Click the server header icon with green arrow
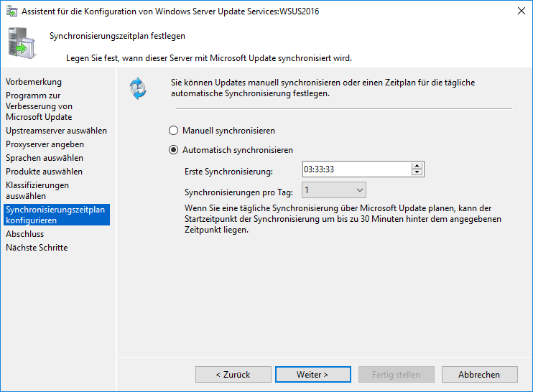The image size is (533, 392). 22,44
